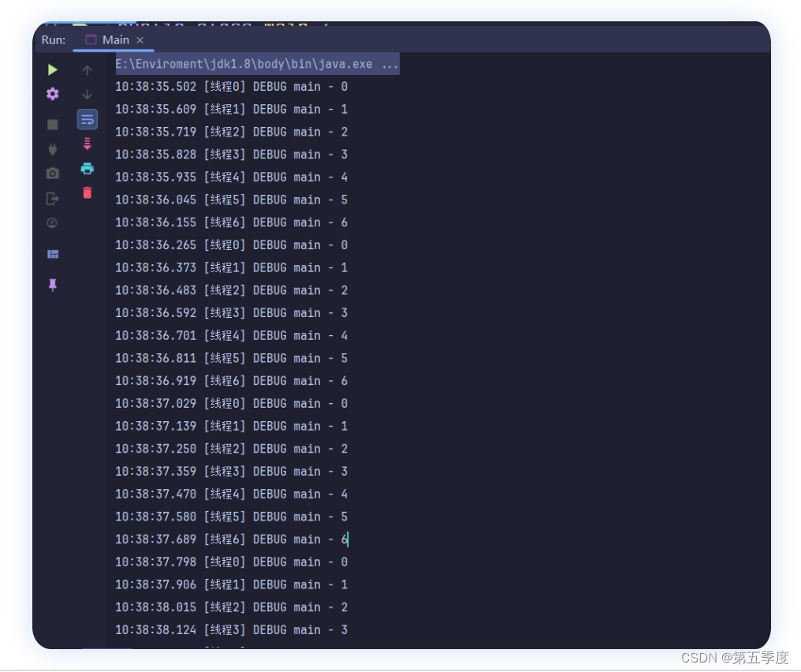Select log line timestamped 10:38:36.373
801x672 pixels.
pos(232,268)
